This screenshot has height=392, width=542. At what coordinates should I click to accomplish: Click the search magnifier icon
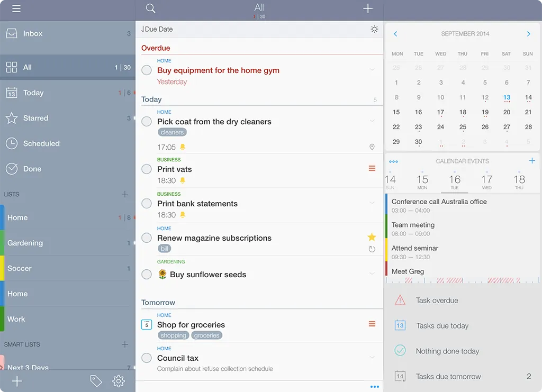[x=150, y=8]
